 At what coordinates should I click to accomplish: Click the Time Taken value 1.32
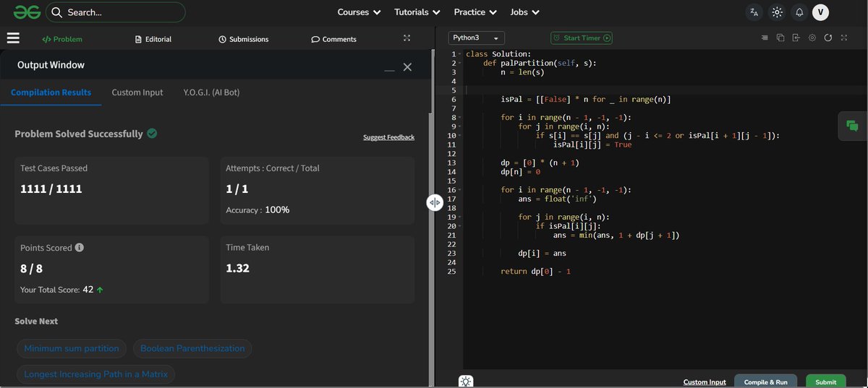click(x=238, y=268)
